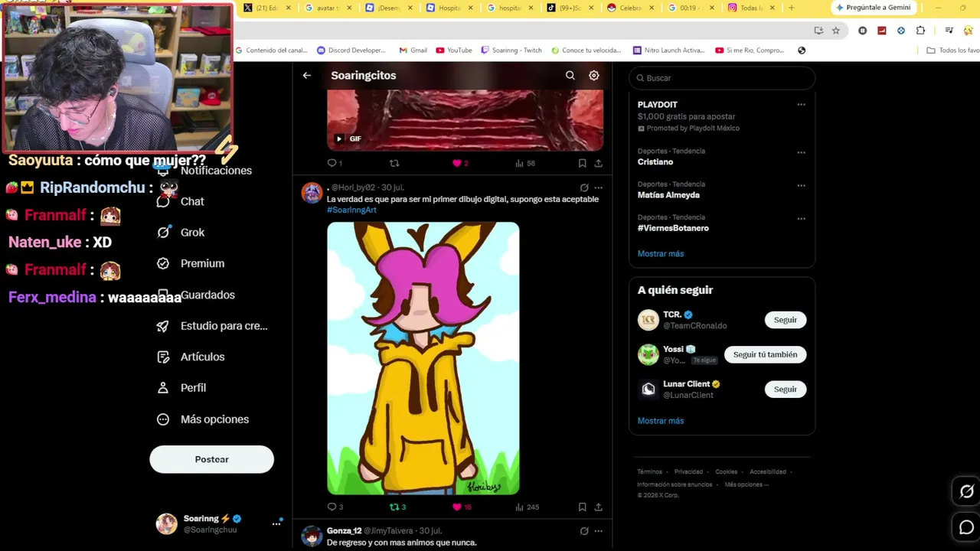Open options for the PLAYDOIT promoted trend

(x=801, y=105)
